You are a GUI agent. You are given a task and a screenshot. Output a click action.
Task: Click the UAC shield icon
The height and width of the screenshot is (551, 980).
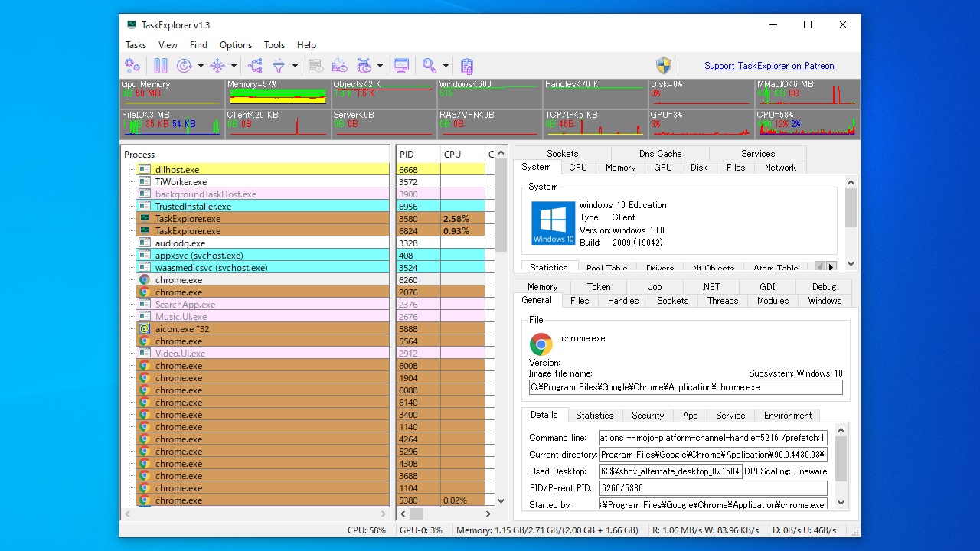click(x=664, y=66)
